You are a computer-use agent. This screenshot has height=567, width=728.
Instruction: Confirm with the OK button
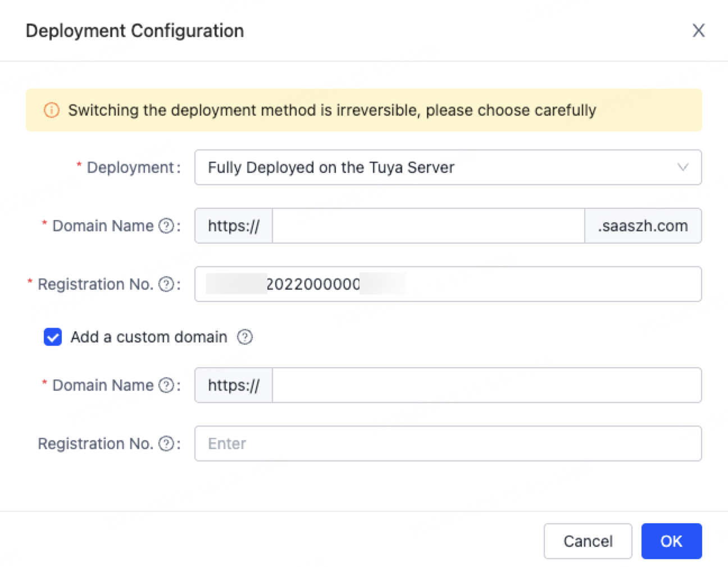click(671, 541)
